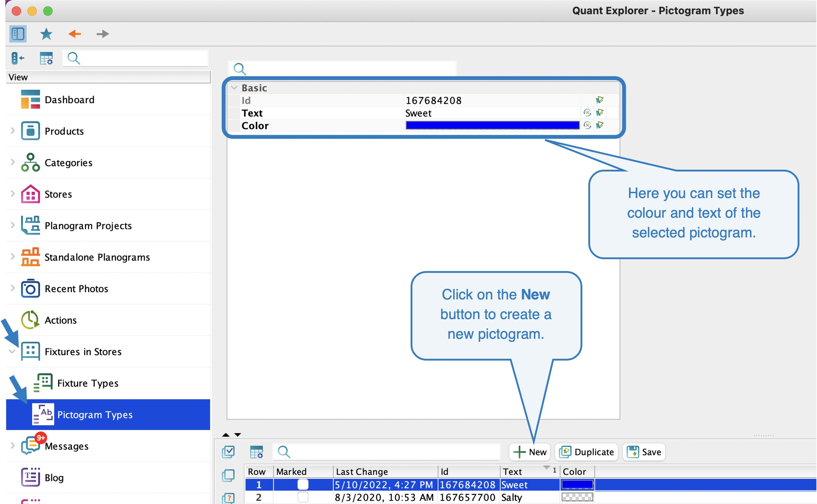Open Fixture Types
Screen dimensions: 817x504
[108, 383]
